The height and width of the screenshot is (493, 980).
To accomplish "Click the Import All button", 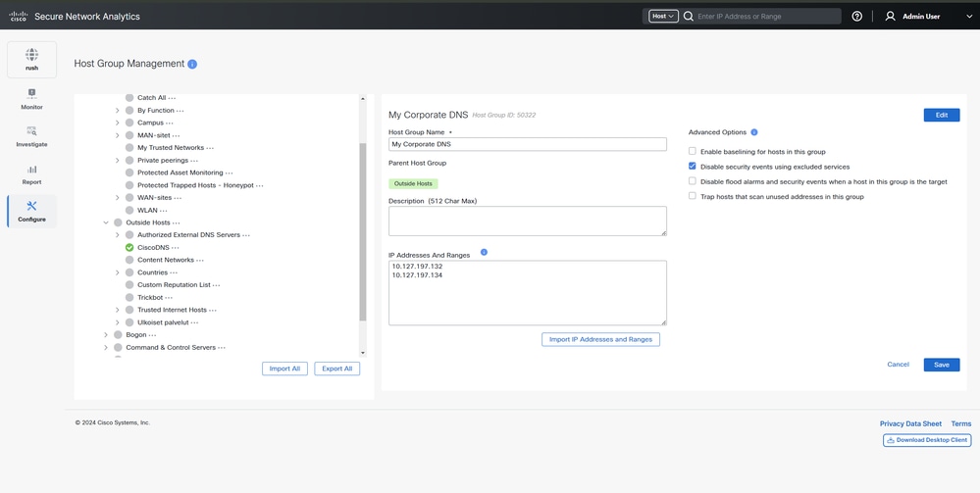I will [x=284, y=369].
